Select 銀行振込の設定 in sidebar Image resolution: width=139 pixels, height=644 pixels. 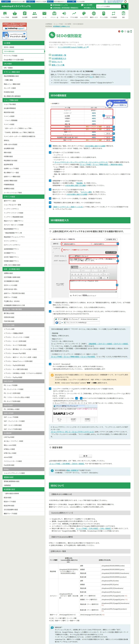point(23,313)
